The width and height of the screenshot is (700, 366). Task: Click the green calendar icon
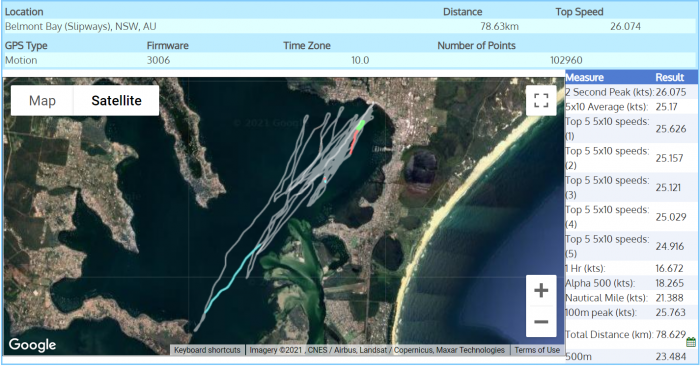pyautogui.click(x=691, y=342)
